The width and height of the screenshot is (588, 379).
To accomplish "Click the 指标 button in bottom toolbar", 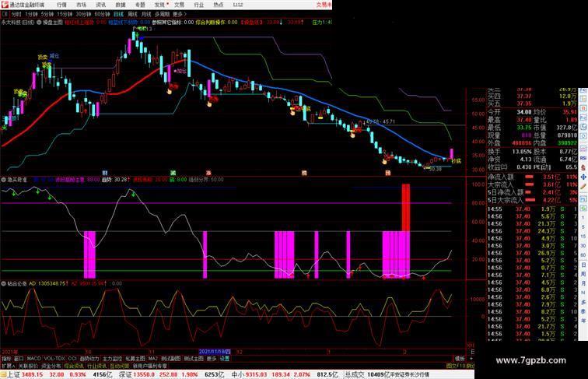I will (6, 359).
